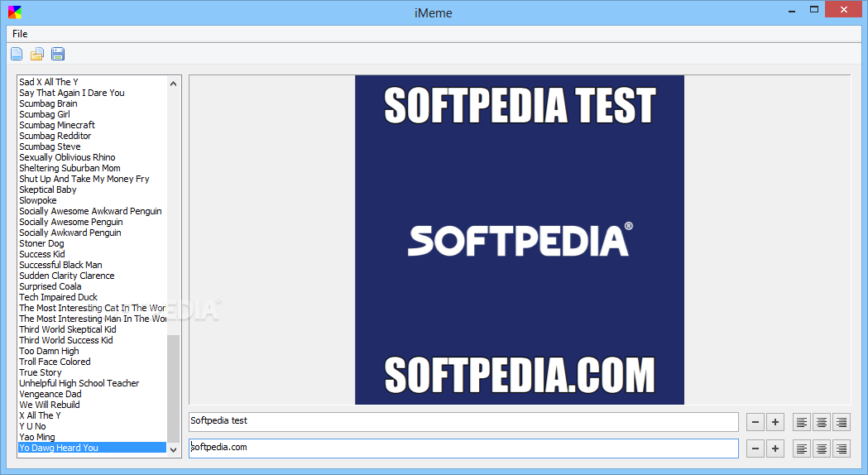
Task: Select 'True Story' template
Action: (x=41, y=372)
